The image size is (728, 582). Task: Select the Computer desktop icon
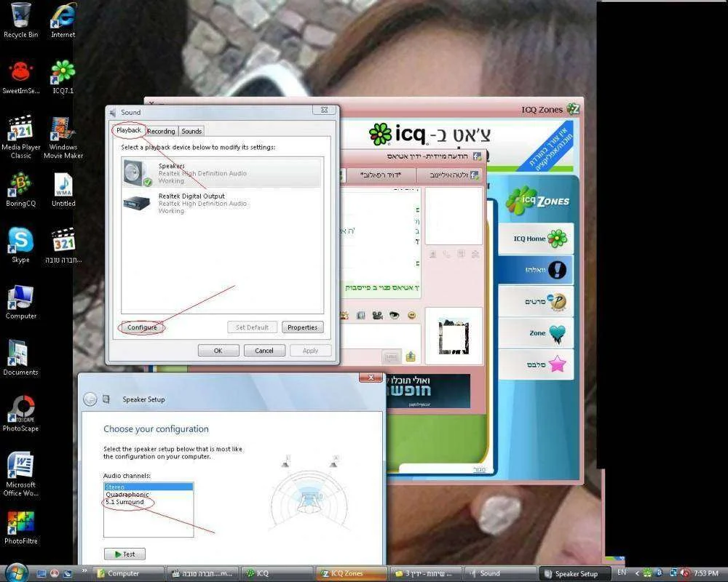tap(20, 302)
